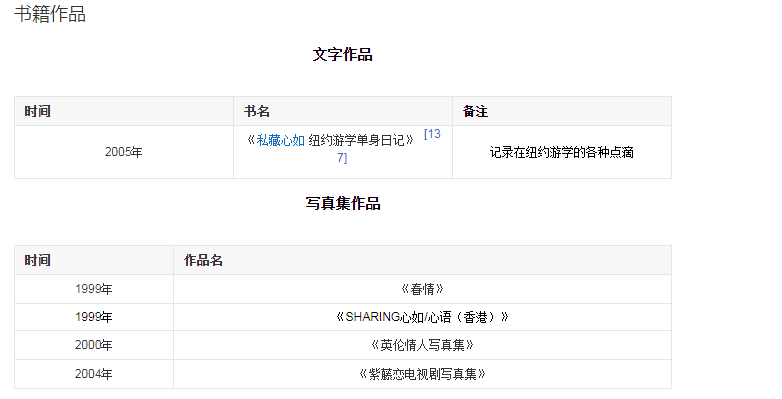Select the 《春情》 entry
Viewport: 782px width, 399px height.
pos(422,289)
